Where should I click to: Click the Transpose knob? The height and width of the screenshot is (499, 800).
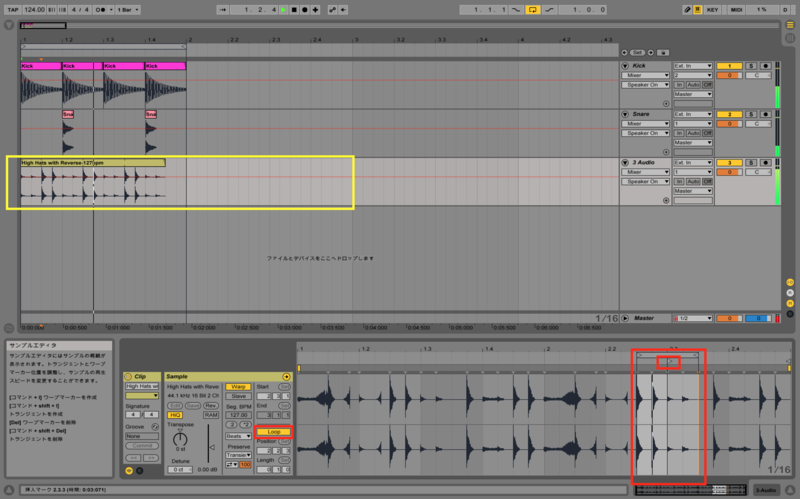(x=180, y=438)
